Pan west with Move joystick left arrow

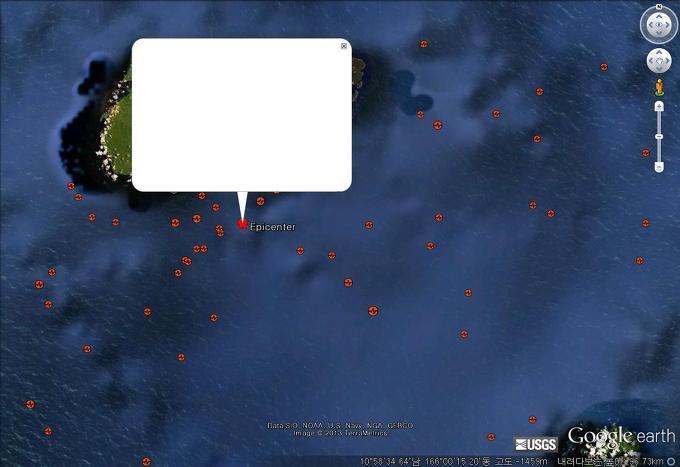[x=651, y=61]
